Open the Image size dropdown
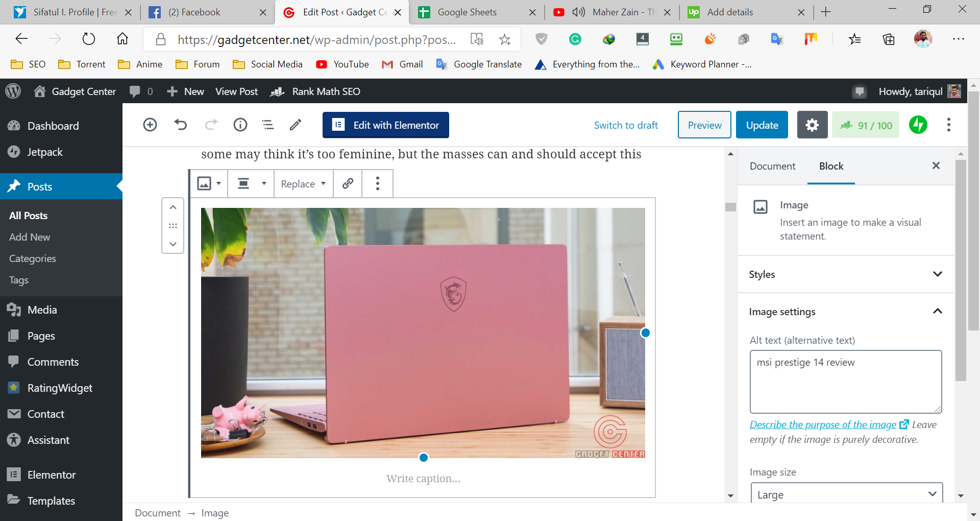 846,494
